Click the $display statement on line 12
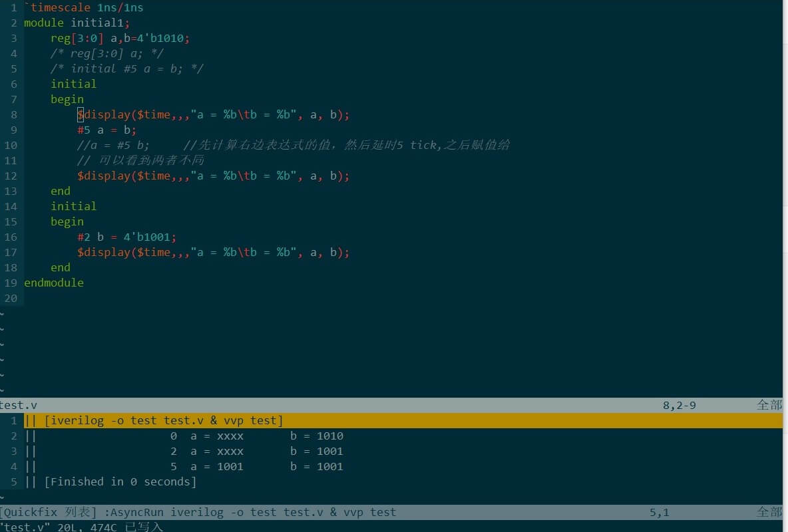This screenshot has width=788, height=532. [x=213, y=176]
